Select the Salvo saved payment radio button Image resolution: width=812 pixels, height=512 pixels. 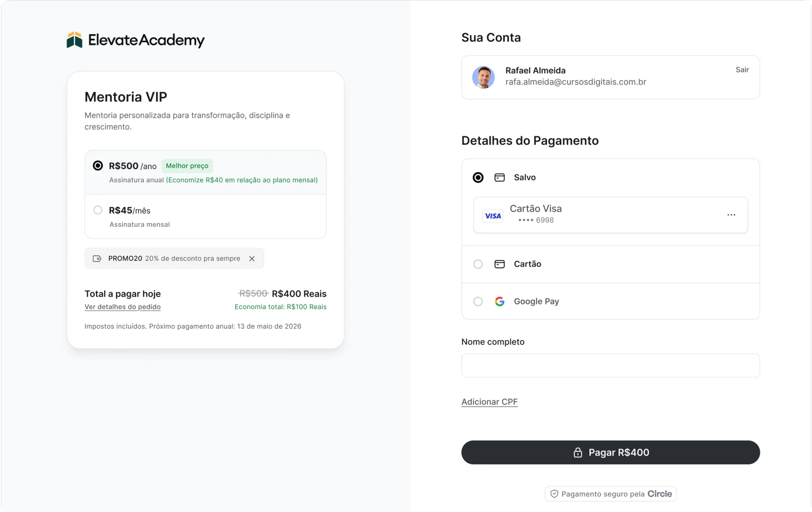(478, 177)
